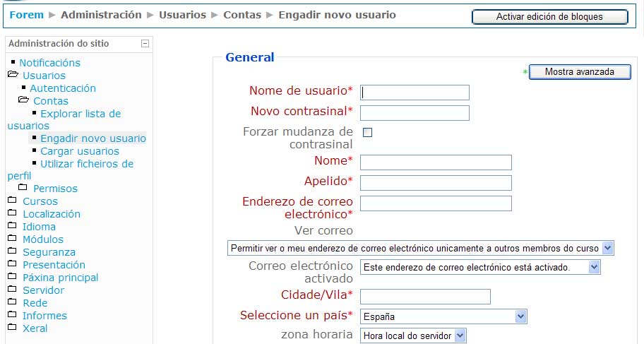Click the folder icon beside Informes
Screen dimensions: 644x344
click(11, 315)
